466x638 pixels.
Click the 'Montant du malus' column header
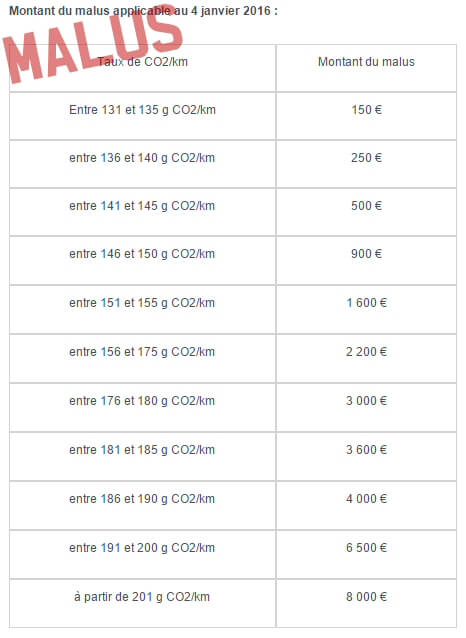click(x=366, y=62)
